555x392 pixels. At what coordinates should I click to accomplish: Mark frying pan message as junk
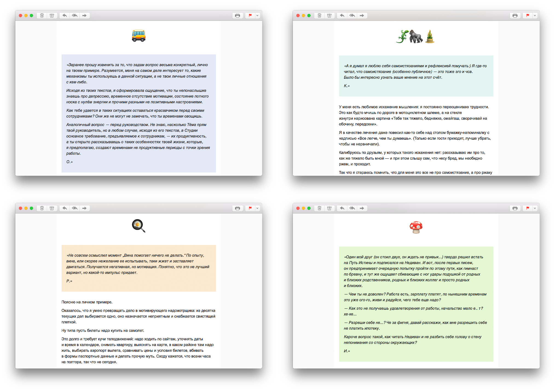pos(52,208)
